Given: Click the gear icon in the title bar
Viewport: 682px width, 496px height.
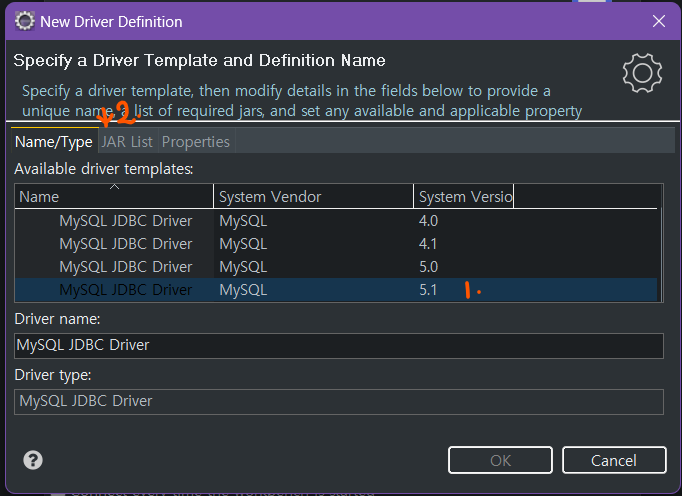Looking at the screenshot, I should (x=24, y=21).
